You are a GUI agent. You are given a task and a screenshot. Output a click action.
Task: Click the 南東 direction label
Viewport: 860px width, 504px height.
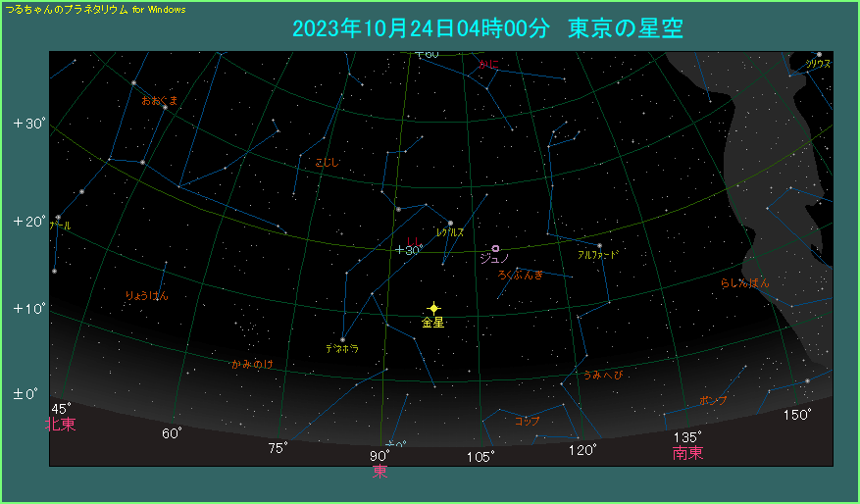(687, 452)
